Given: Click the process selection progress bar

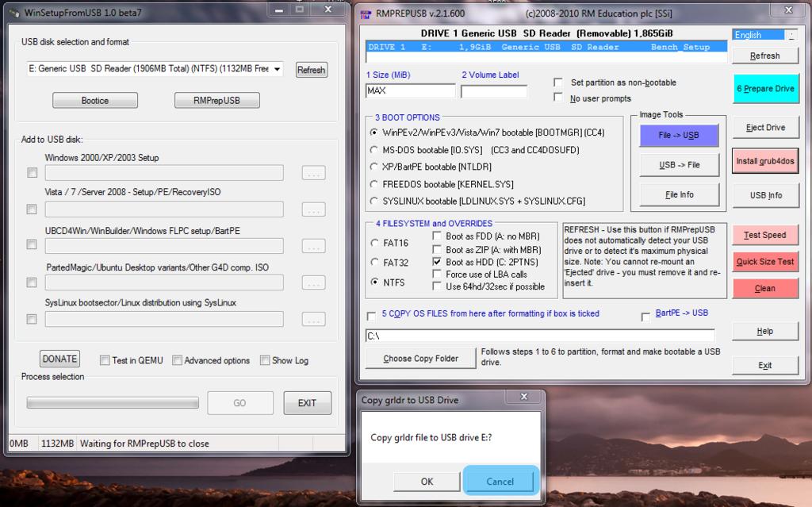Looking at the screenshot, I should pos(113,403).
